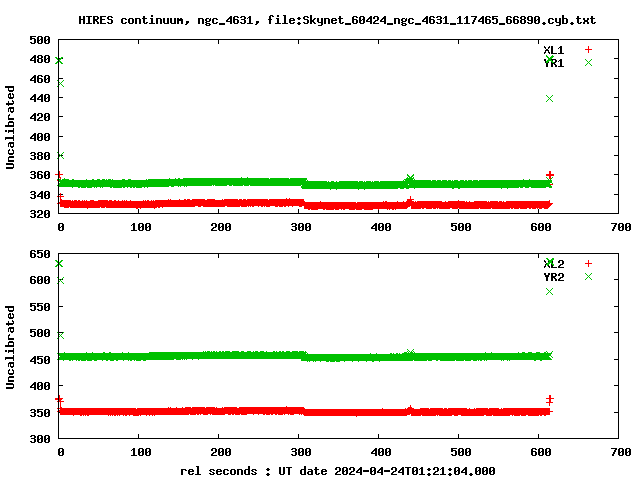Click the green YR1 point near 380

[60, 156]
